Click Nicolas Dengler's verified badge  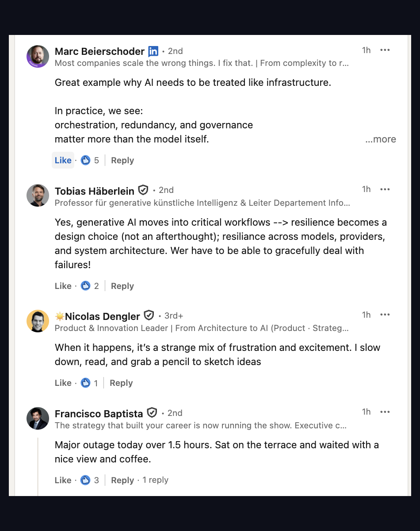(x=149, y=315)
